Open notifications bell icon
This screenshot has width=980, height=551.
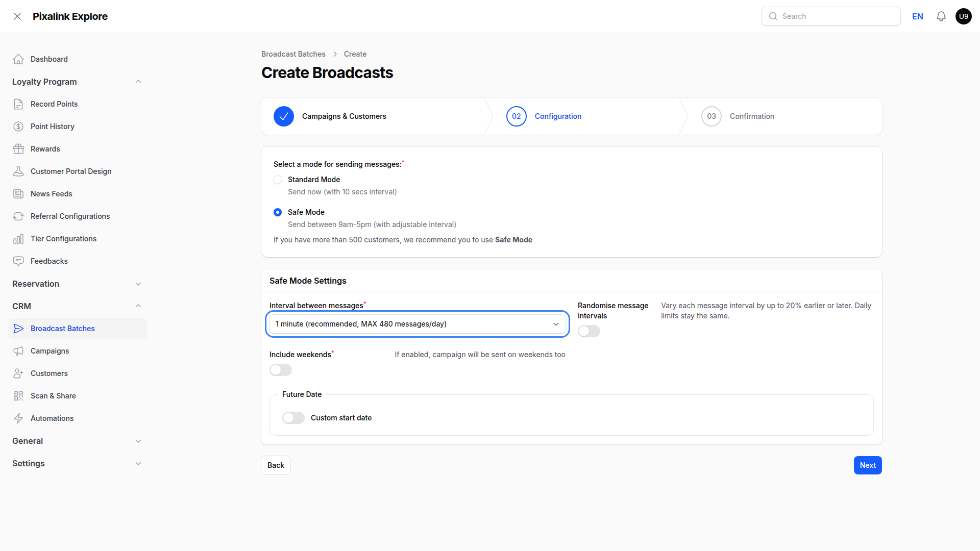point(941,16)
